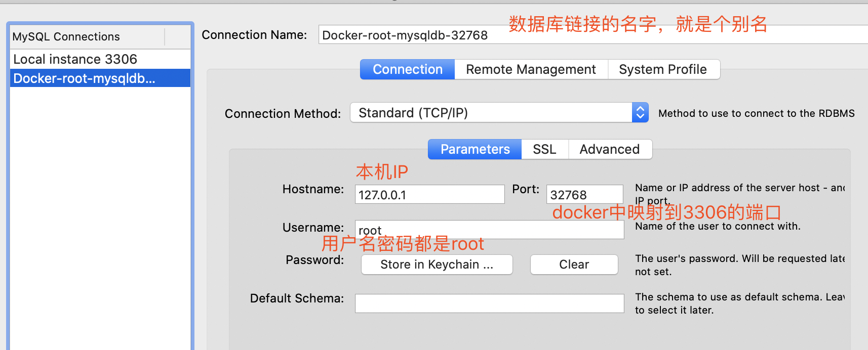Viewport: 868px width, 350px height.
Task: Select the Parameters tab
Action: coord(475,149)
